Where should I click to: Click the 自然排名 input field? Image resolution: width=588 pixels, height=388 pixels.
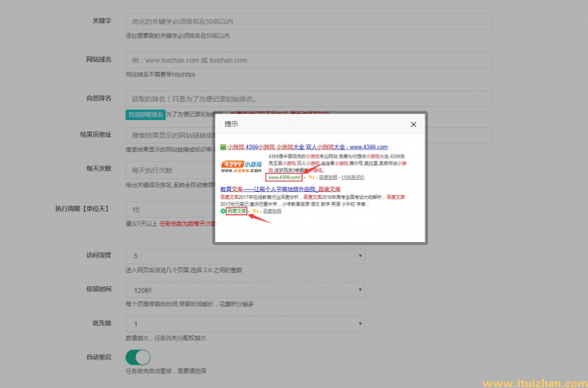tap(309, 99)
